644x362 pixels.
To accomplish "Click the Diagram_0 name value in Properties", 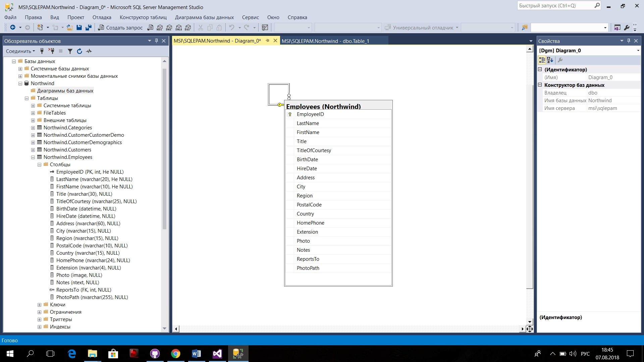I will pos(600,77).
